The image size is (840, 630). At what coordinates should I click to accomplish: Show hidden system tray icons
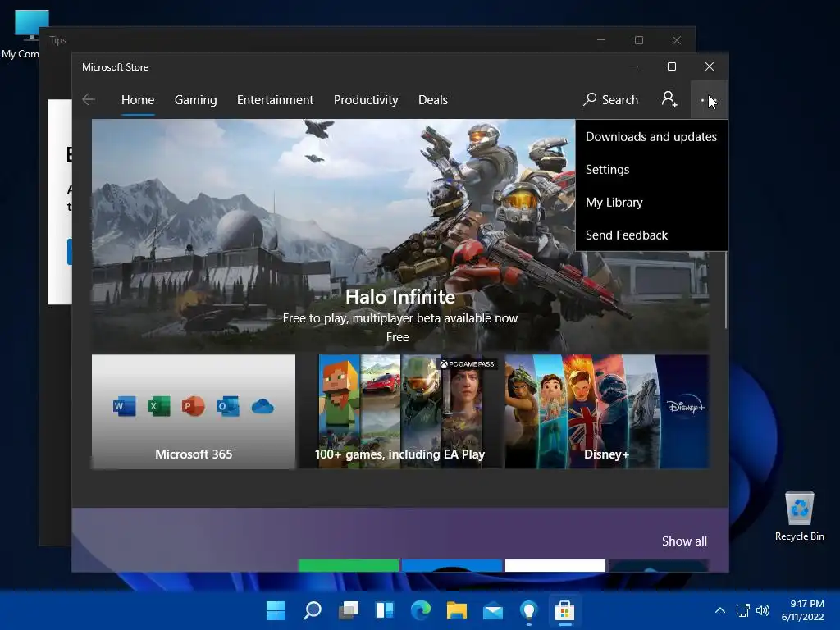[x=720, y=610]
